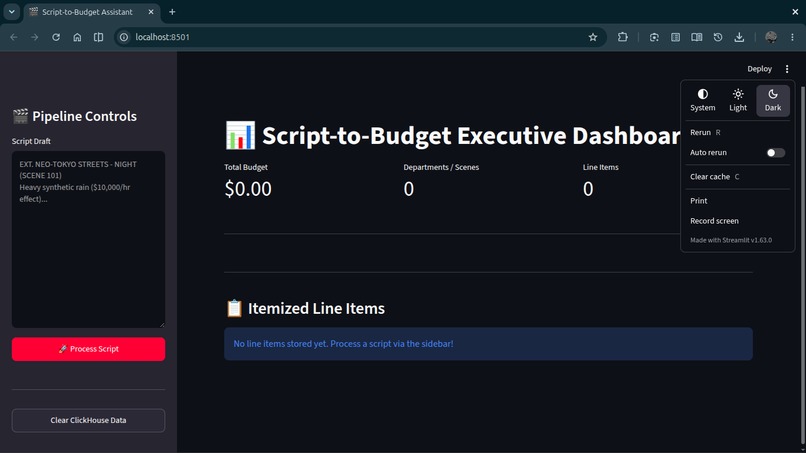Close the Streamlit three-dot main menu
The width and height of the screenshot is (806, 453).
click(x=787, y=69)
